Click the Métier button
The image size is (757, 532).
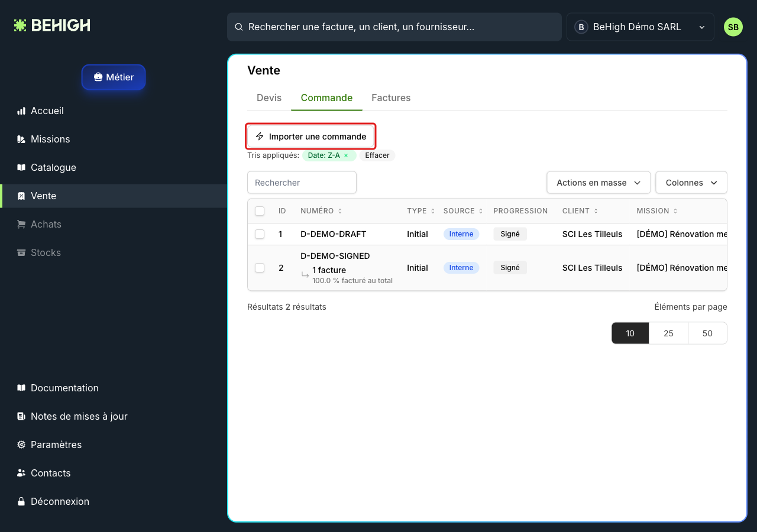click(114, 77)
